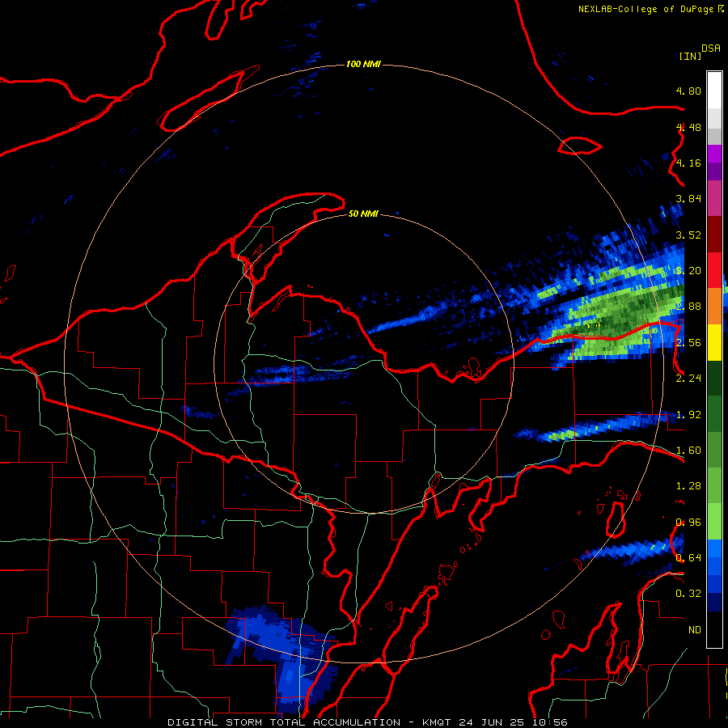Viewport: 728px width, 728px height.
Task: Click the [IN] units label
Action: click(x=690, y=56)
